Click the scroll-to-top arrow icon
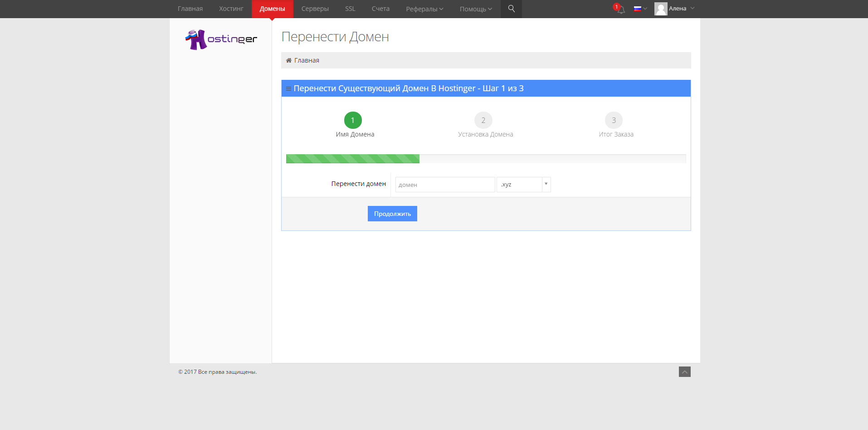This screenshot has height=430, width=868. pos(684,372)
